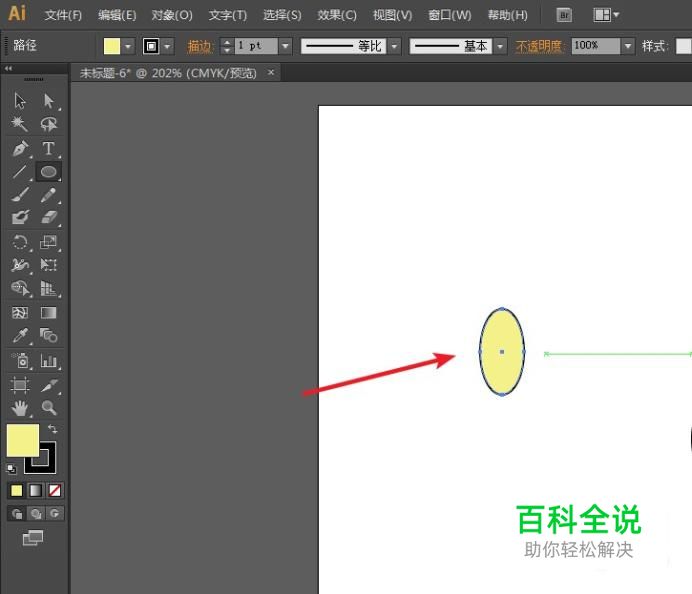The height and width of the screenshot is (594, 692).
Task: Open the 窗口(W) menu
Action: pos(450,15)
